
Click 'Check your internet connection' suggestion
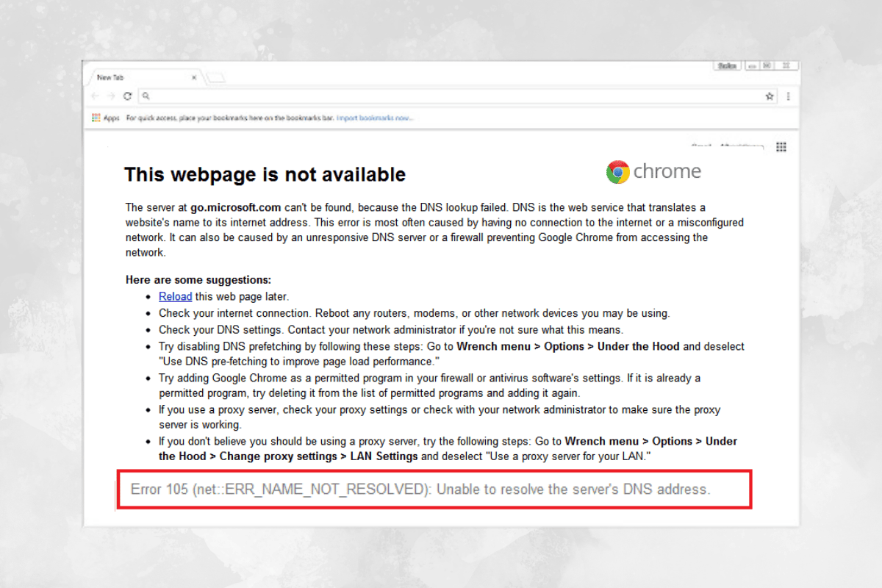(415, 314)
